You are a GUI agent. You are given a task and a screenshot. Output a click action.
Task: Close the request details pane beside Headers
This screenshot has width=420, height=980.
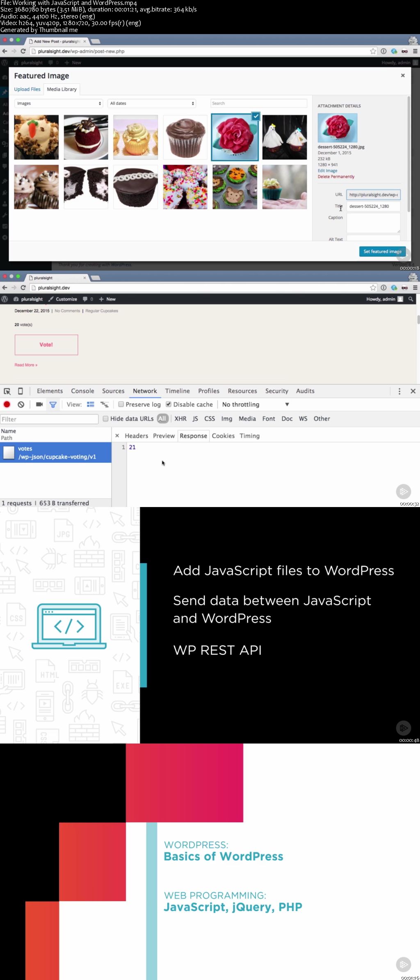[x=117, y=436]
